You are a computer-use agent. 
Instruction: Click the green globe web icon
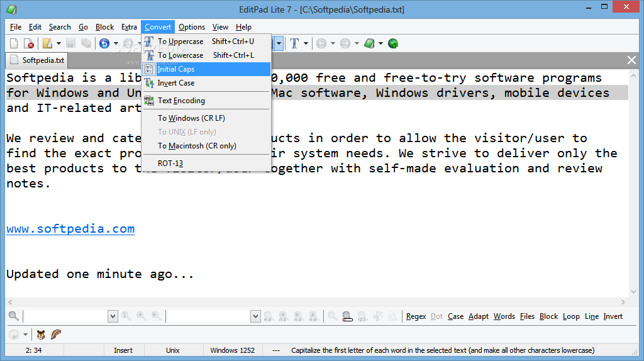393,43
